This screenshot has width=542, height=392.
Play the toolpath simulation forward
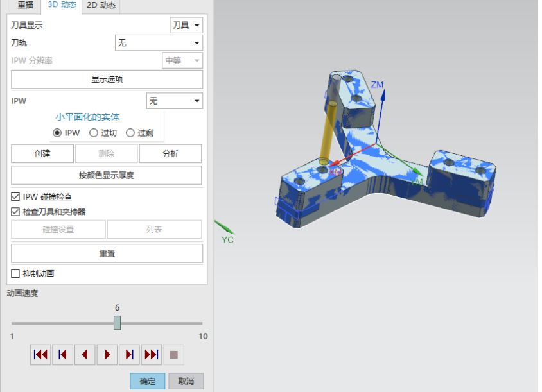pyautogui.click(x=107, y=355)
